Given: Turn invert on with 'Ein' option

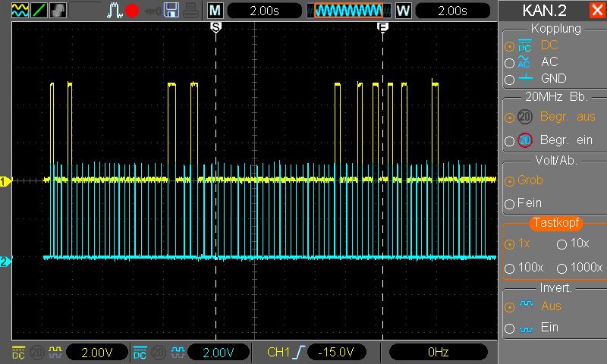Looking at the screenshot, I should coord(509,328).
